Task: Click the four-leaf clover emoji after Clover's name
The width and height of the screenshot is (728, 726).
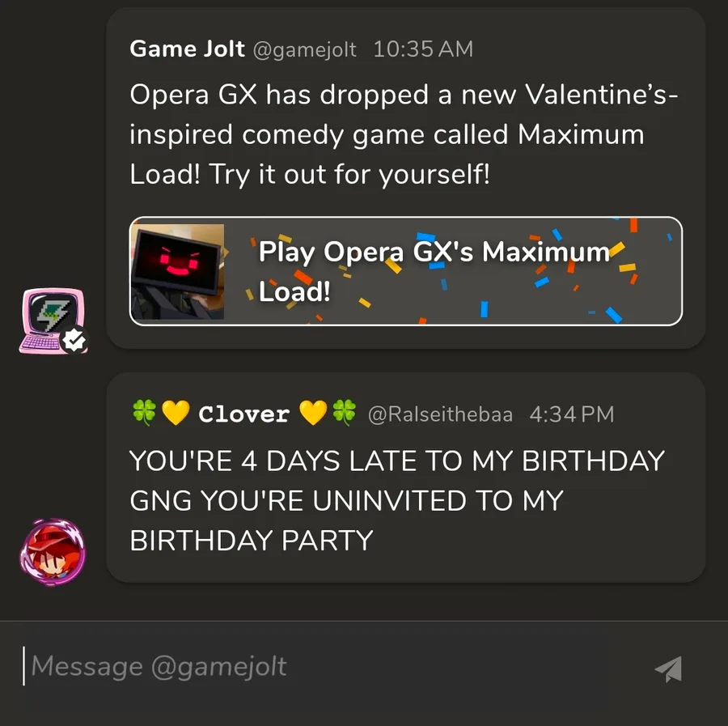Action: point(344,414)
